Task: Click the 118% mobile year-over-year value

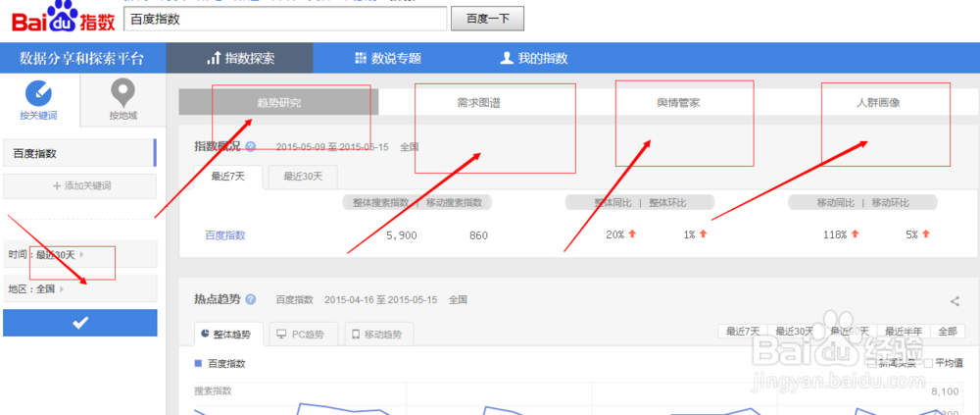Action: (835, 234)
